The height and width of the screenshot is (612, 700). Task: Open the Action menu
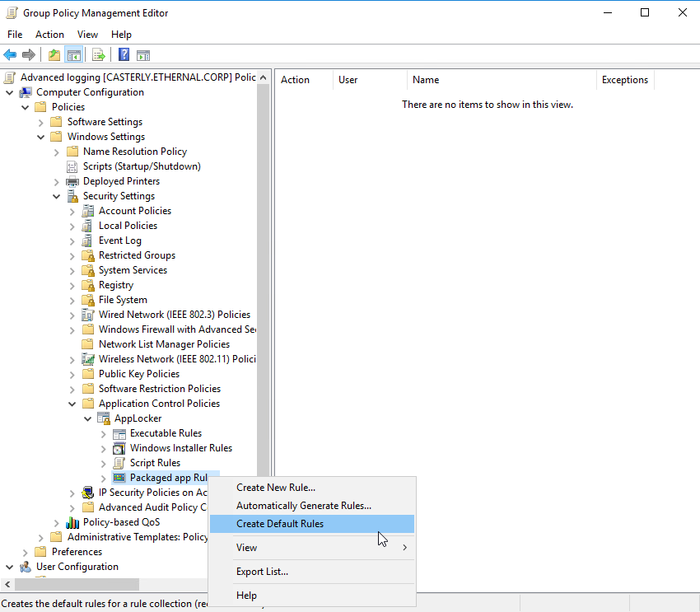[49, 35]
